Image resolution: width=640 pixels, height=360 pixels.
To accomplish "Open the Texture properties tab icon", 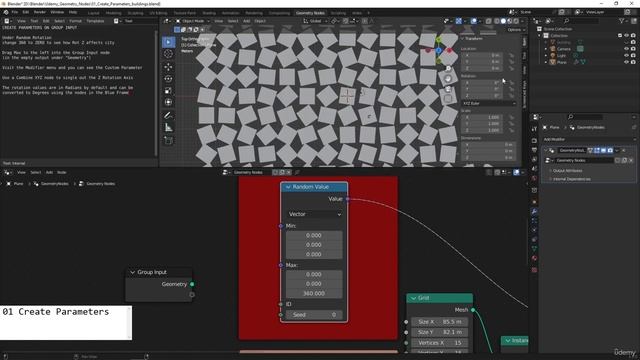I will [x=534, y=270].
